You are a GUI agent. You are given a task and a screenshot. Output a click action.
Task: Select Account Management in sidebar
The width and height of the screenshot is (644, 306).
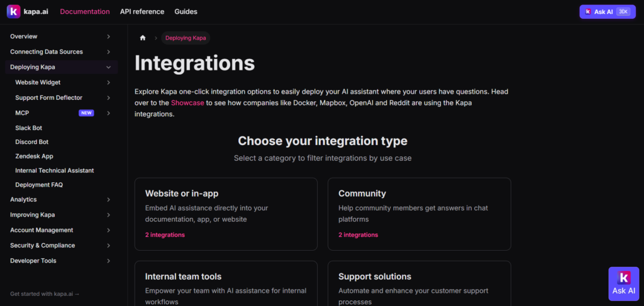point(42,230)
